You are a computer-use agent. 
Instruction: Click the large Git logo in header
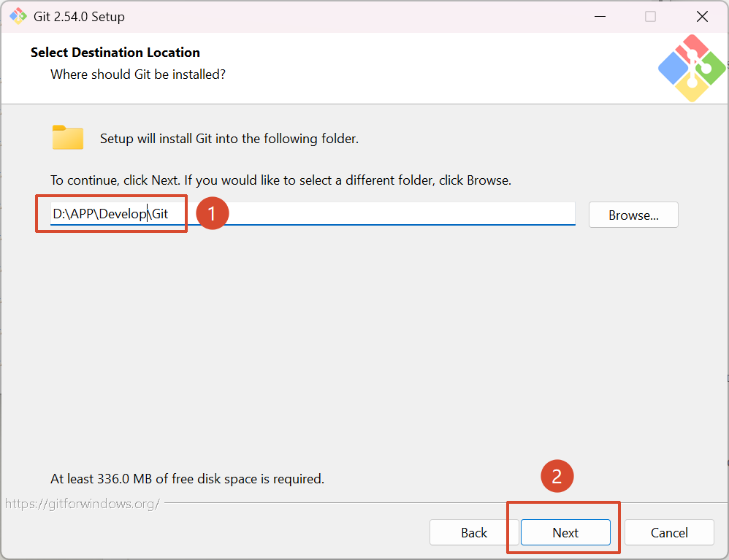pyautogui.click(x=691, y=68)
